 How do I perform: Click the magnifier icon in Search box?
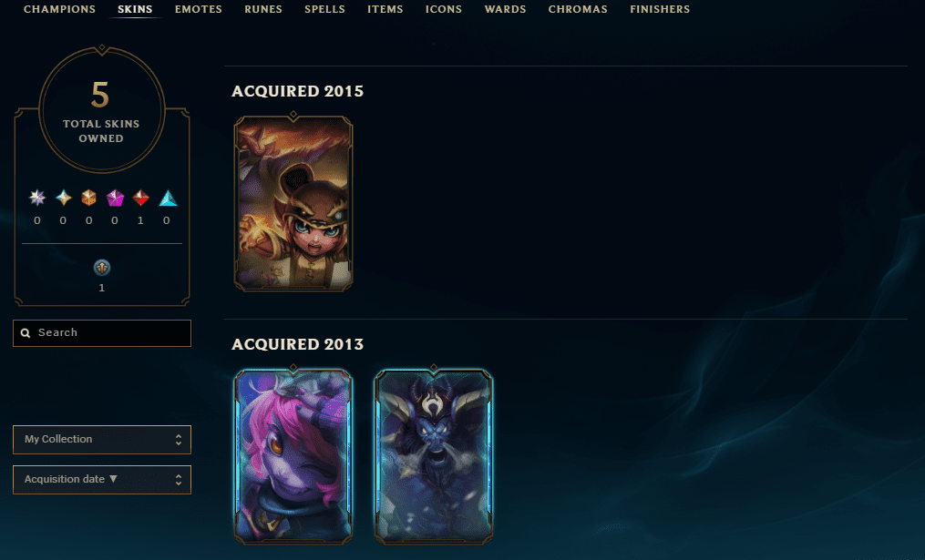click(x=26, y=333)
